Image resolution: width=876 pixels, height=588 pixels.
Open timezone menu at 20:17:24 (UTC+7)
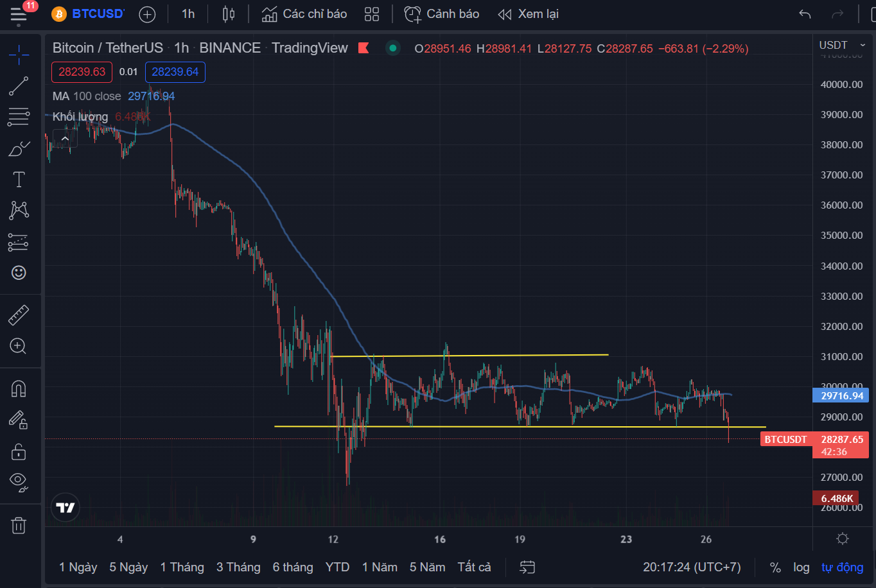692,567
